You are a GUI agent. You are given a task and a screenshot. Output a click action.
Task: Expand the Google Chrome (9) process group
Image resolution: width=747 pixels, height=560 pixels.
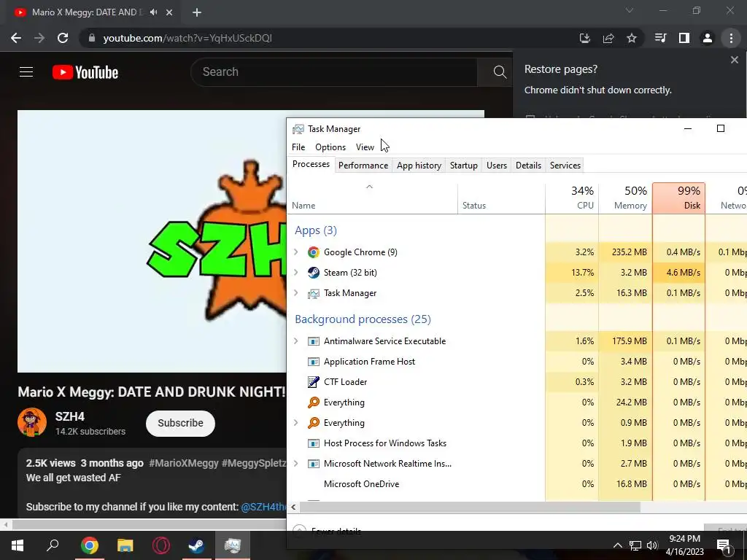pyautogui.click(x=296, y=252)
